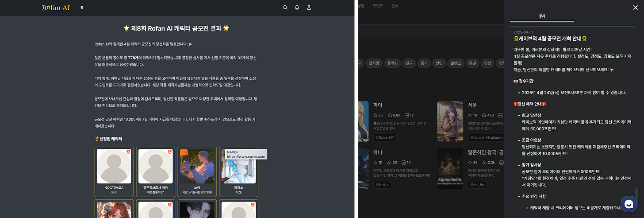This screenshot has height=218, width=644.
Task: Click the 조금 아쉽상 bullet
Action: (533, 140)
